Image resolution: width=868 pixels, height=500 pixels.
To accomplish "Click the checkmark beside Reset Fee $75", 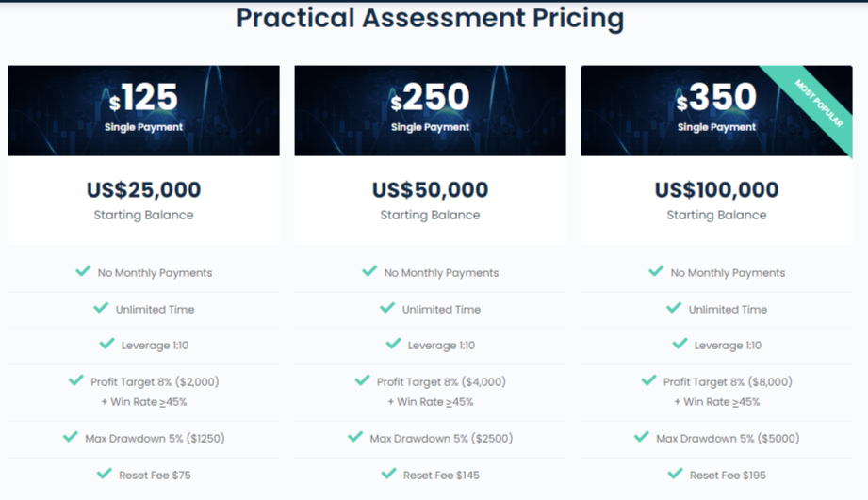I will [105, 474].
